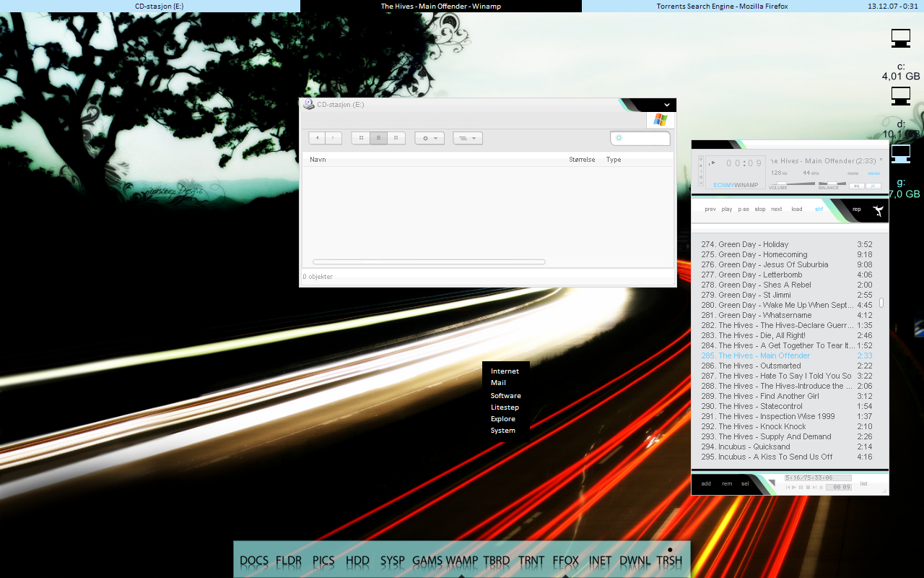Open TRNT in the bottom dock
The image size is (924, 578).
click(531, 561)
